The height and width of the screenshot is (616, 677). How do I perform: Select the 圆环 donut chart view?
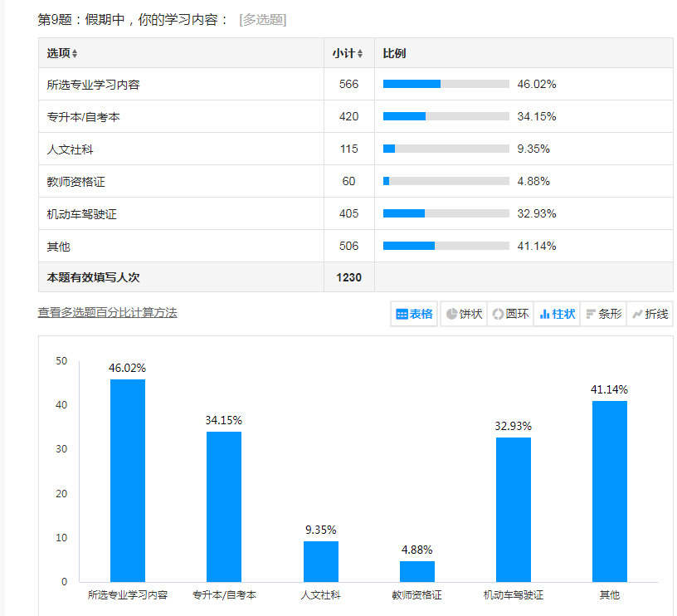click(510, 314)
